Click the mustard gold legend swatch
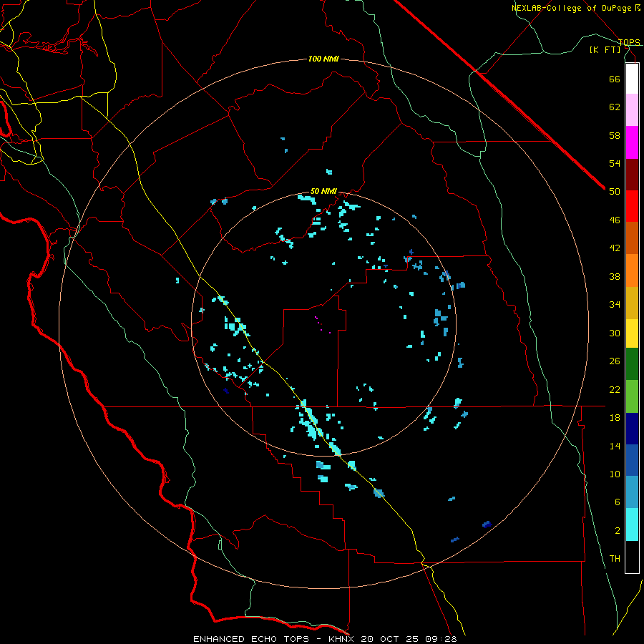The image size is (644, 644). click(632, 303)
